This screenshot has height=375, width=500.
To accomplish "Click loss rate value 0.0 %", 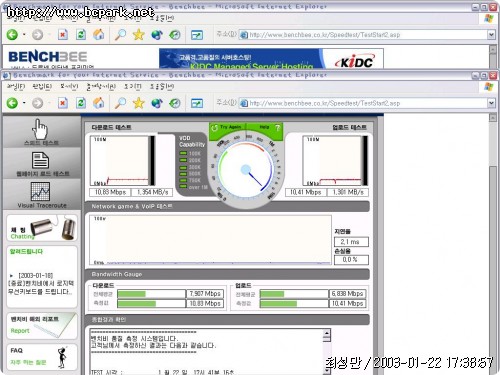I will coord(351,260).
